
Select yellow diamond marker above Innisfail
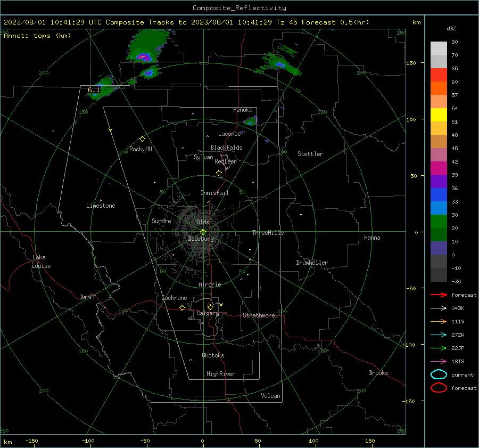coord(219,173)
